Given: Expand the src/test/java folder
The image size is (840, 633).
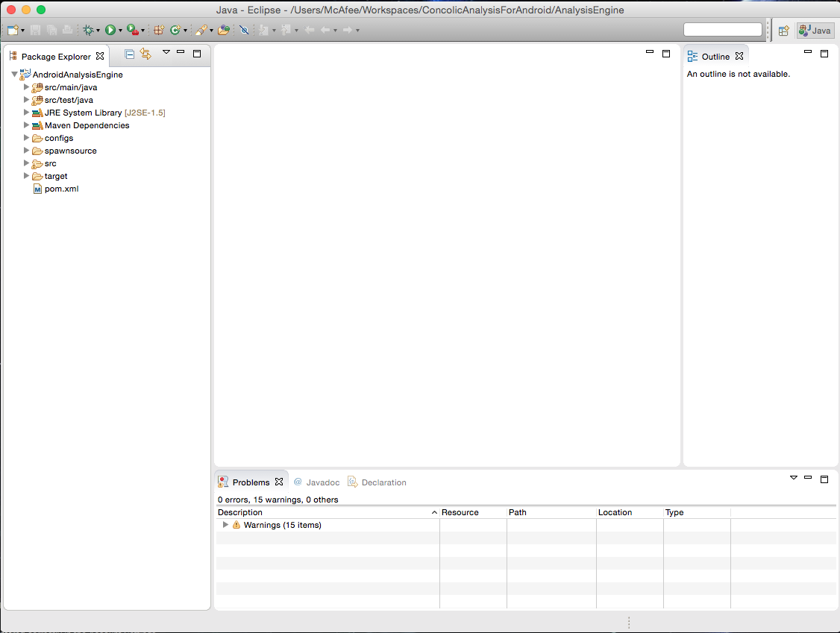Looking at the screenshot, I should pyautogui.click(x=25, y=100).
